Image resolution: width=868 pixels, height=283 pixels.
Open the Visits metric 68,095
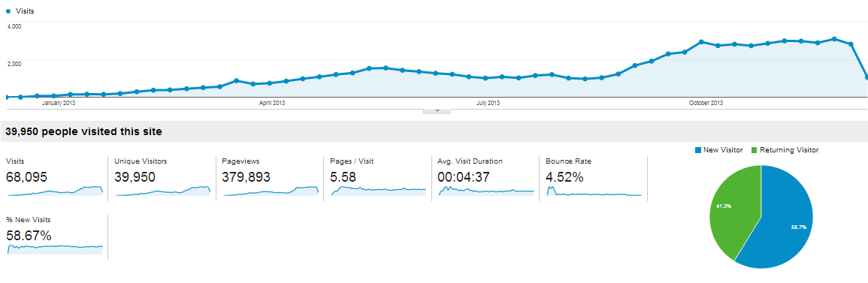(26, 177)
